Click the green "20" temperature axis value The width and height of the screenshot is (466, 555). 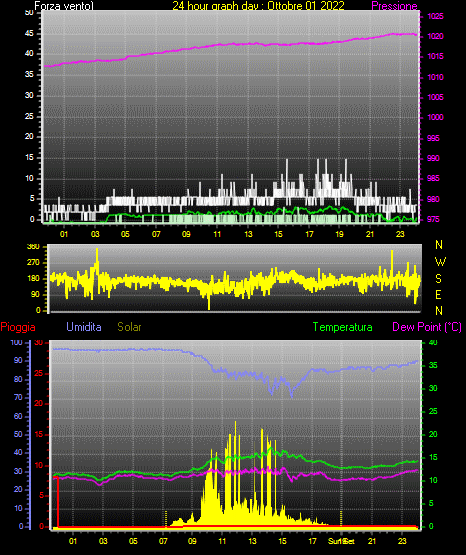[x=433, y=434]
